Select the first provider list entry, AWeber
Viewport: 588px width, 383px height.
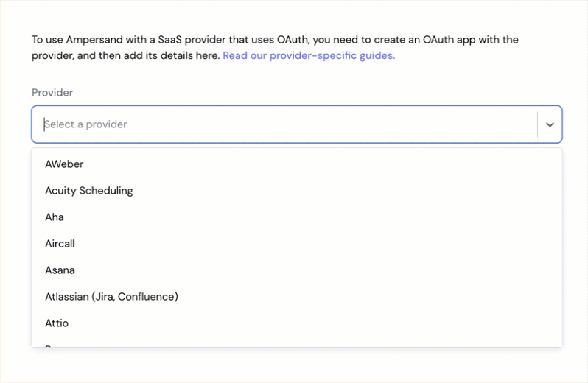click(x=297, y=164)
